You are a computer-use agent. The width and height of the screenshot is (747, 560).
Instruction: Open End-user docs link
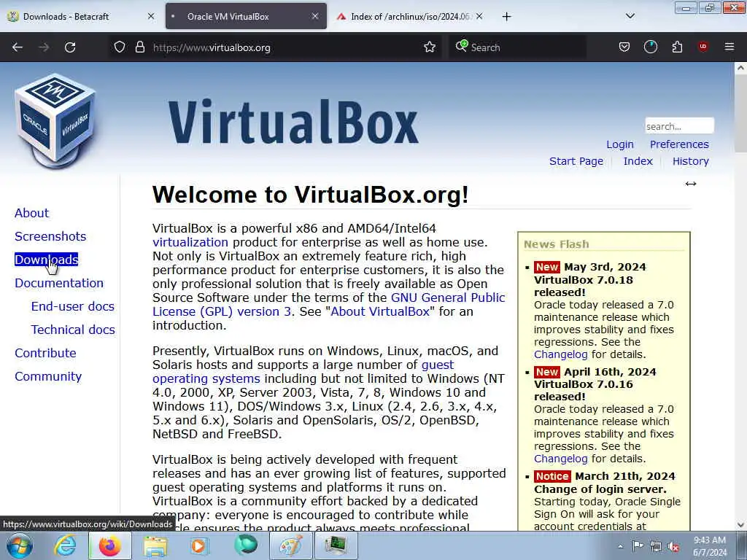click(x=73, y=306)
